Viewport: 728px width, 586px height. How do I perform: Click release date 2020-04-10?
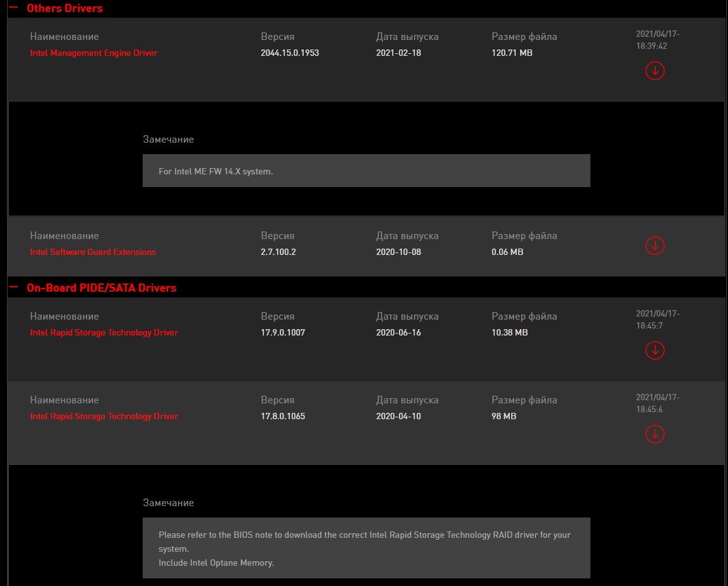pyautogui.click(x=398, y=416)
